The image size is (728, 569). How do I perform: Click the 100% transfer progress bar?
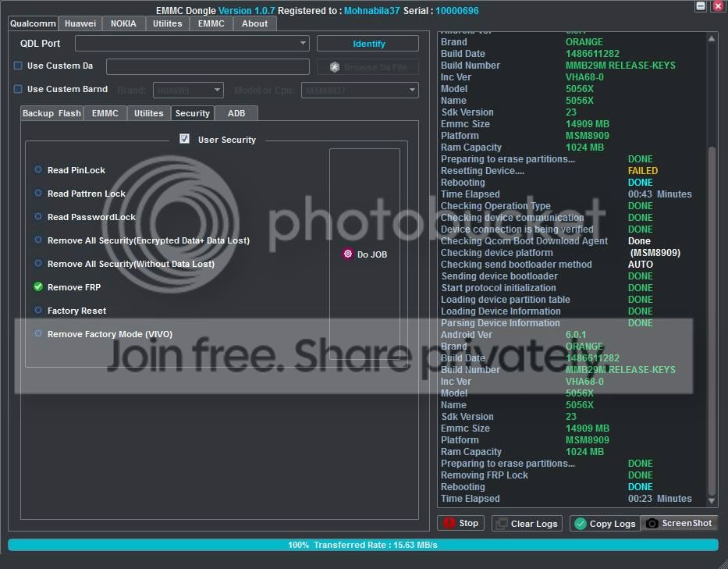363,545
